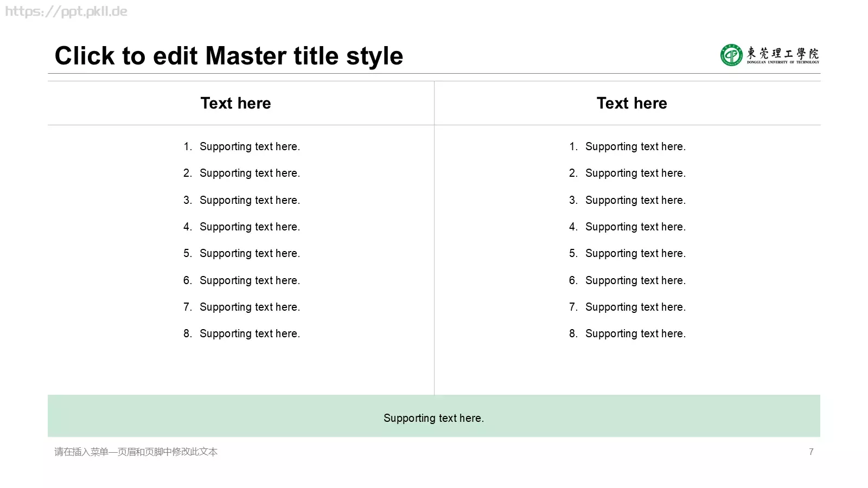Select item 3 in left column list
Image resolution: width=868 pixels, height=488 pixels.
[x=241, y=200]
